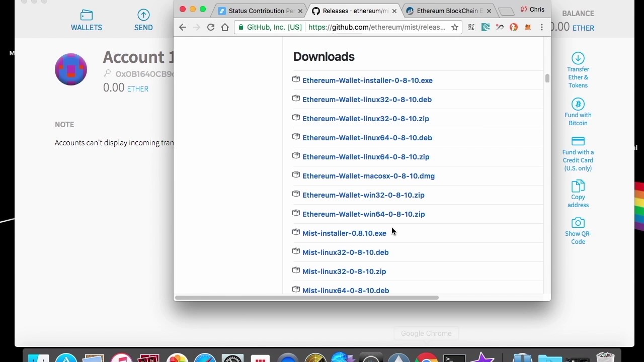
Task: Close the Ethereum BlockChain tab
Action: point(489,11)
